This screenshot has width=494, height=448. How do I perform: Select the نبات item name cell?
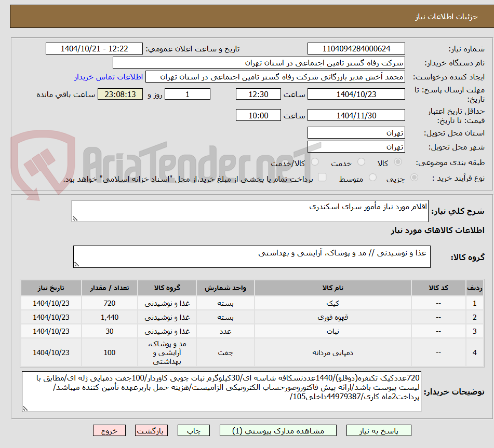coord(332,331)
